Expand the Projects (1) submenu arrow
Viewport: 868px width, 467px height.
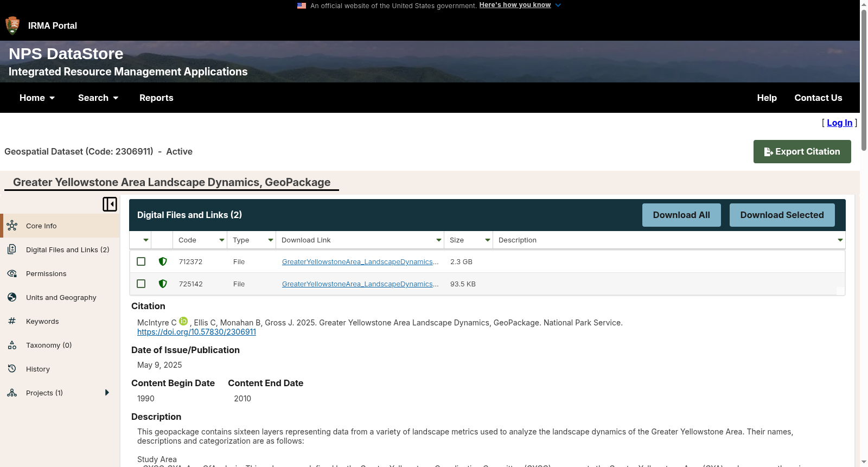coord(107,393)
